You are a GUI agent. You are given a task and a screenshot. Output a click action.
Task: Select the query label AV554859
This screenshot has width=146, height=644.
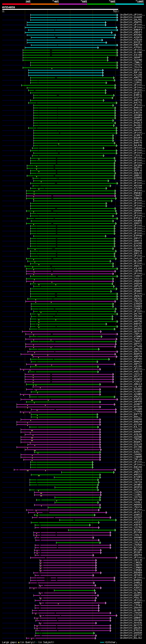8,7
